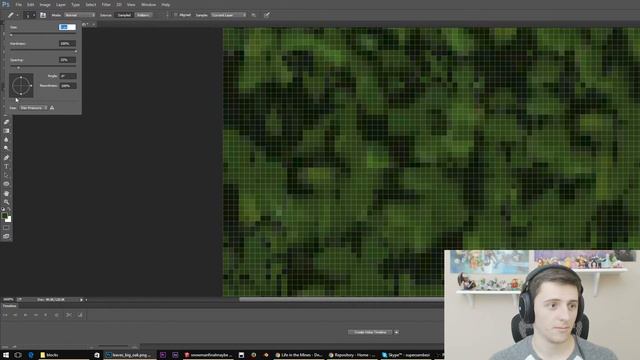The image size is (640, 360).
Task: Open the white background color swatch
Action: coord(9,220)
